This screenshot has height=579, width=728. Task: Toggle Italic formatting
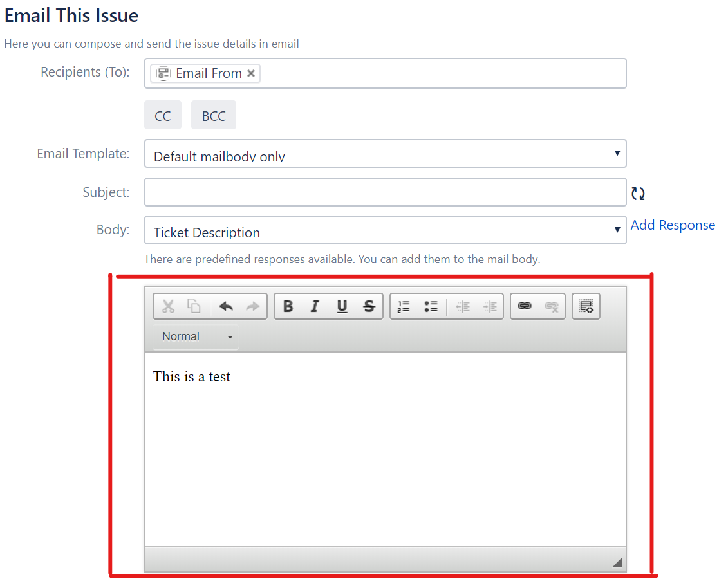coord(315,306)
